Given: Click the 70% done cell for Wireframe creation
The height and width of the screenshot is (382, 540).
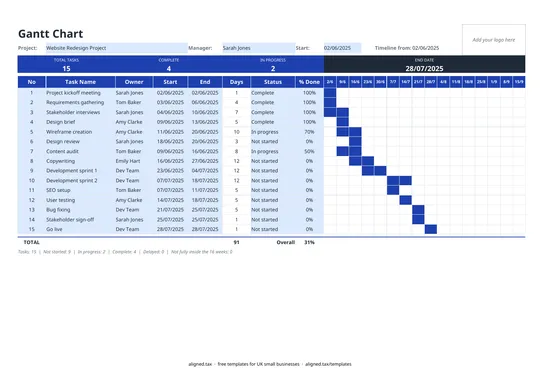Looking at the screenshot, I should [x=309, y=132].
